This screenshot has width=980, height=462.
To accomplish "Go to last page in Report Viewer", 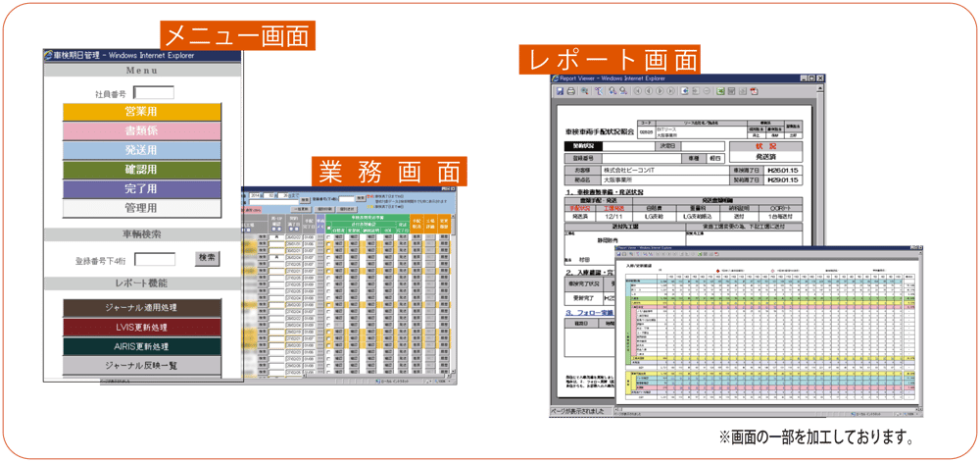I will pos(671,91).
